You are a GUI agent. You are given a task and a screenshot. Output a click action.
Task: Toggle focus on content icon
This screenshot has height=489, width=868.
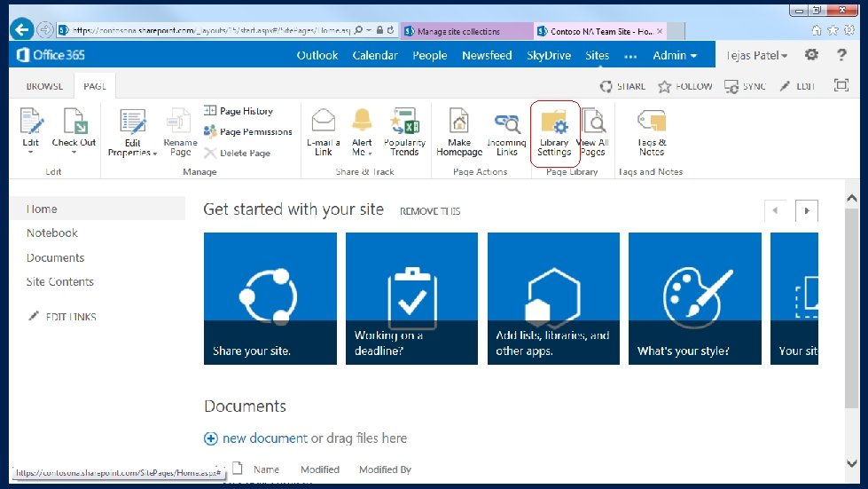click(x=841, y=85)
